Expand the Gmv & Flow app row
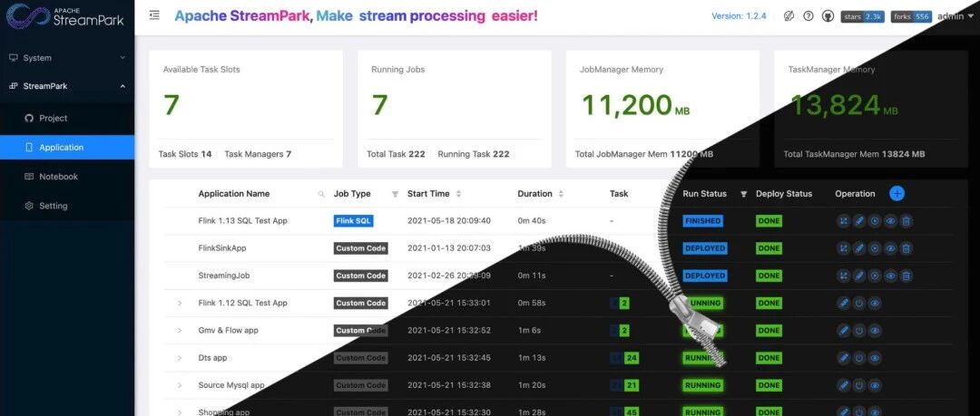980x416 pixels. pos(180,331)
